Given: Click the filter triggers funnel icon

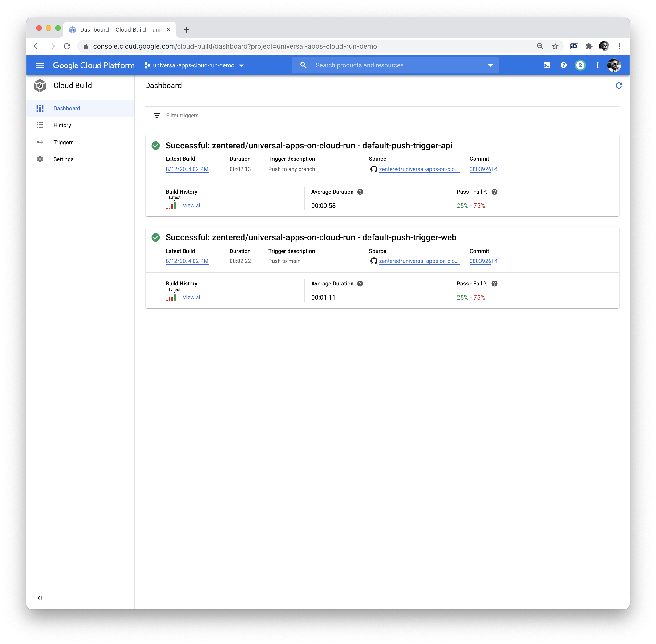Looking at the screenshot, I should tap(157, 115).
